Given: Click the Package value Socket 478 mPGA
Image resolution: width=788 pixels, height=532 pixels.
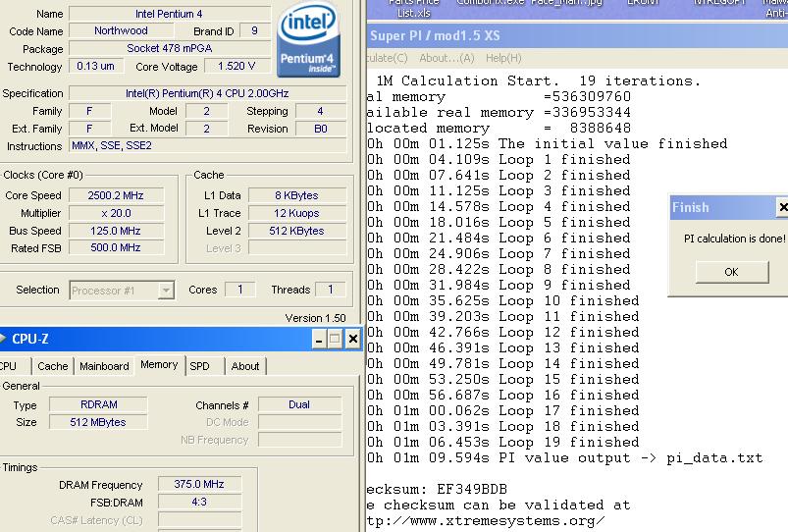Looking at the screenshot, I should tap(170, 48).
